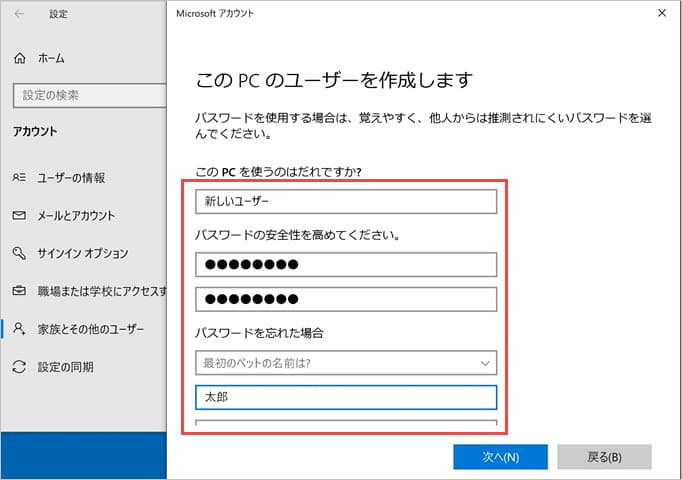Open the 最初のペットの名前は? security question dropdown

click(346, 363)
